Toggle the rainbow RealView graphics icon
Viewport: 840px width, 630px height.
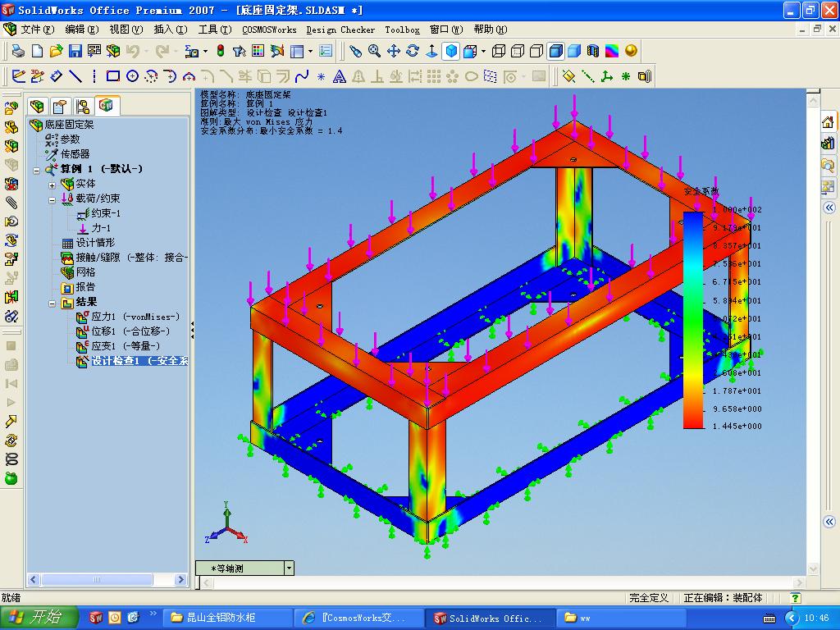[x=612, y=51]
